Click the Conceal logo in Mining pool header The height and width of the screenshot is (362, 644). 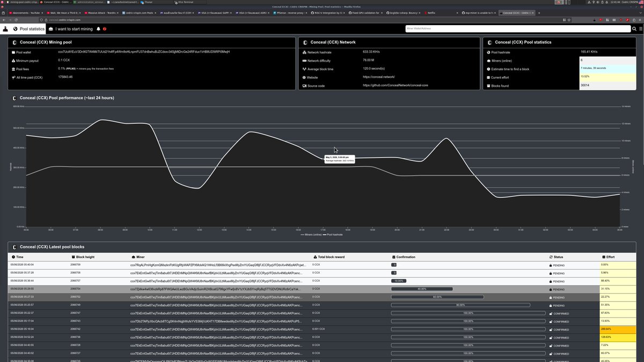[14, 42]
